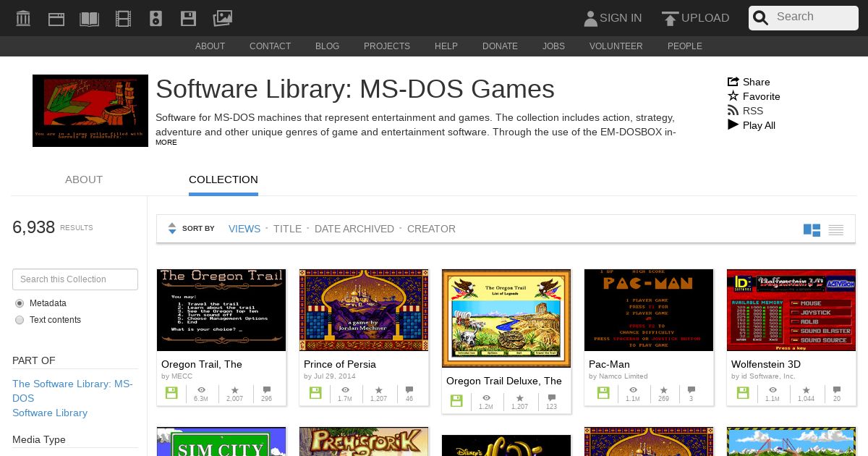Click favorites star on Wolfenstein 3D card
The width and height of the screenshot is (868, 456).
pos(806,389)
